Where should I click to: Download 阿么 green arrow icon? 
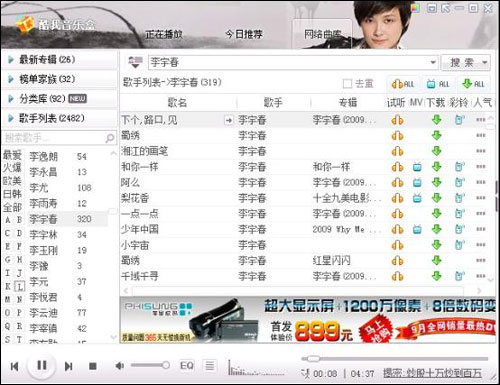click(437, 182)
